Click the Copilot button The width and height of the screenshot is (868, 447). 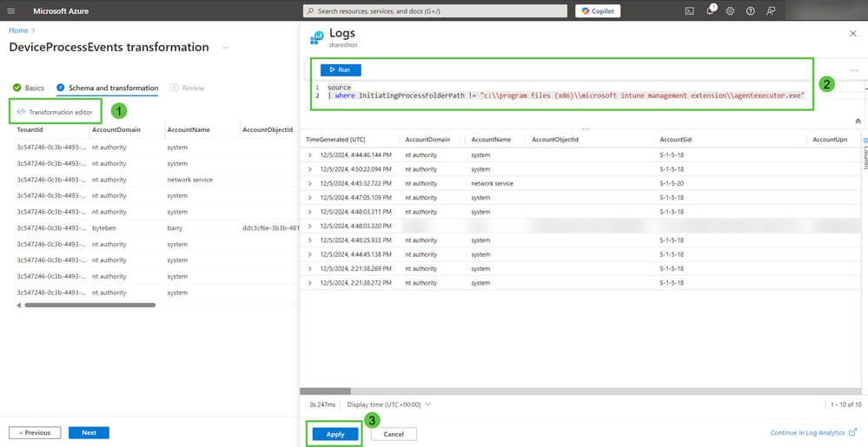point(597,11)
